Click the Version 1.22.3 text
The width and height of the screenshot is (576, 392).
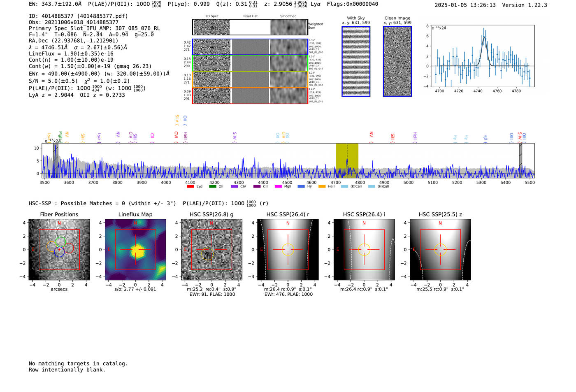pyautogui.click(x=525, y=5)
